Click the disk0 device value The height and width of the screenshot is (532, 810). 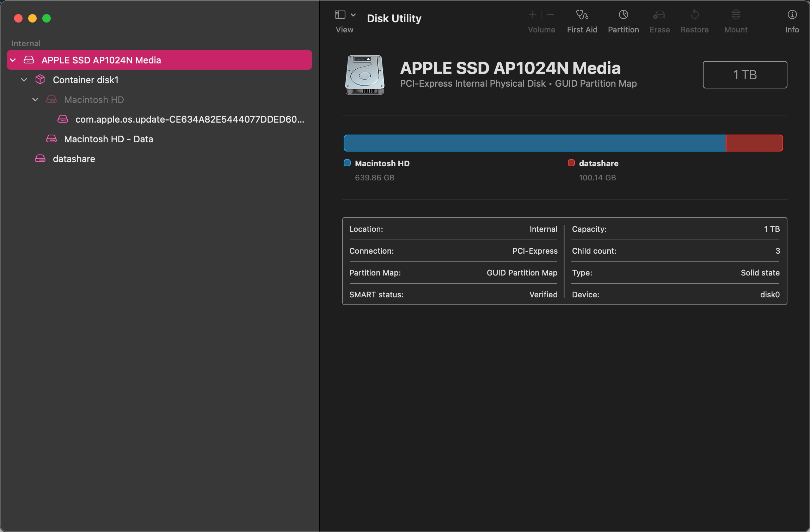tap(770, 295)
